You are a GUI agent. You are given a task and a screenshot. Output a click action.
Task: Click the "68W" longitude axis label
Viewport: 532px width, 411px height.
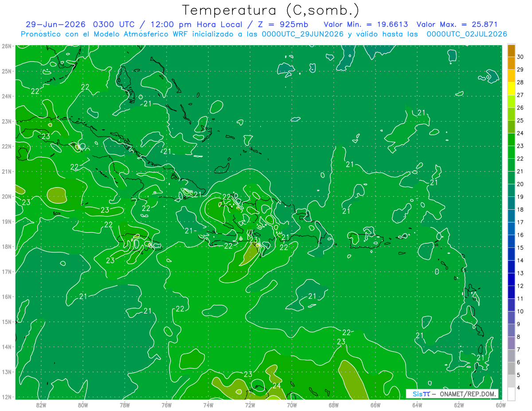334,405
